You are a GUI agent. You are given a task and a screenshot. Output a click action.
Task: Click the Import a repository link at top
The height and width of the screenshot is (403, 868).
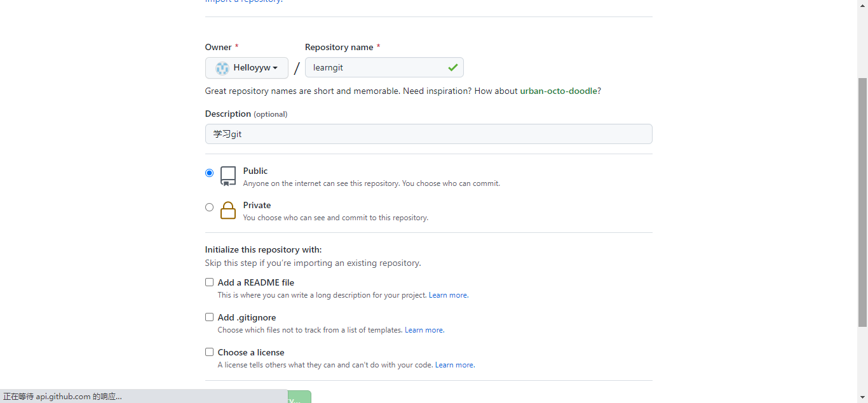[243, 1]
